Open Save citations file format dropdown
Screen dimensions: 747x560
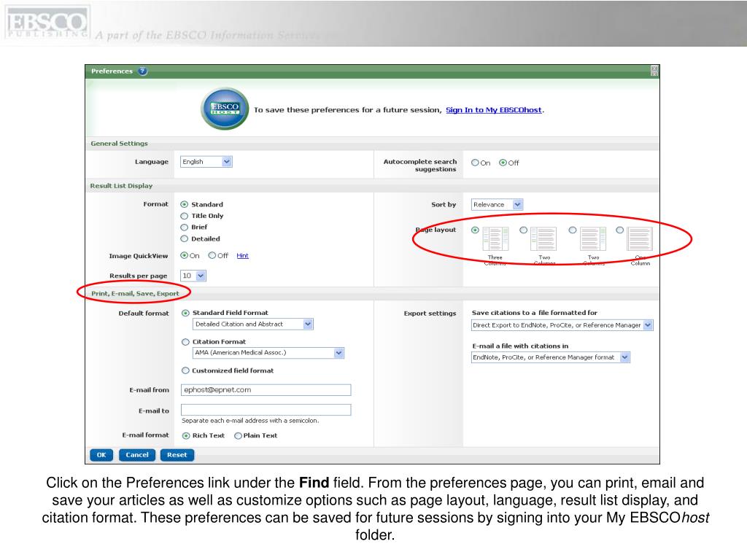(x=562, y=325)
